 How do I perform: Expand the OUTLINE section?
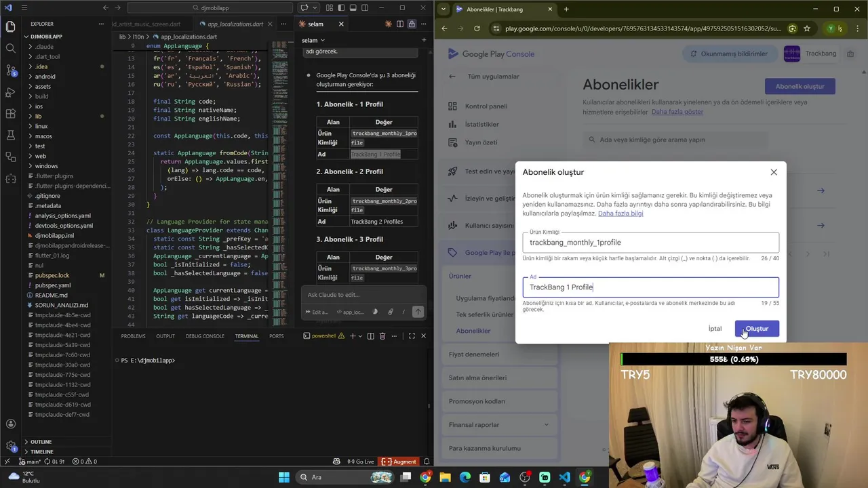41,442
